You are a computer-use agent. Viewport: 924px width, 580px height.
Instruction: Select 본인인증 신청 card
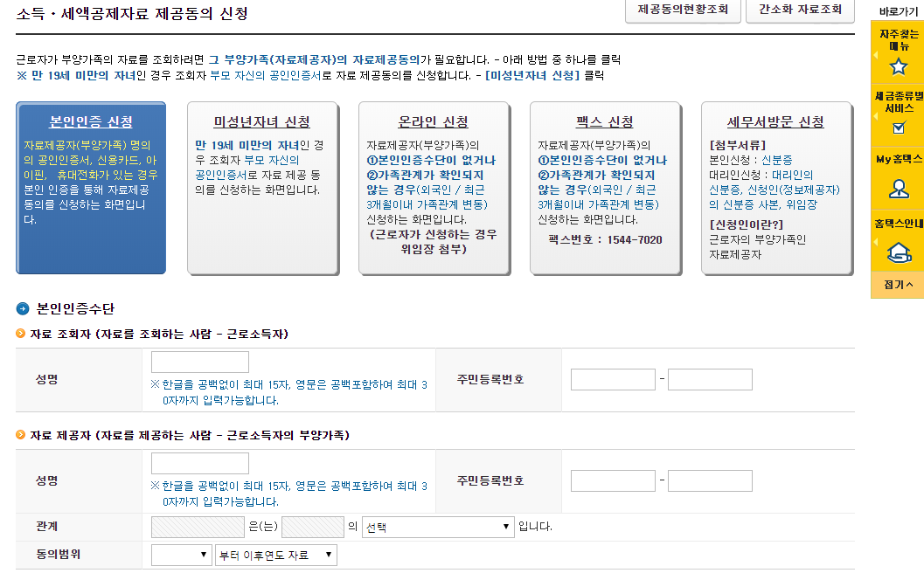(x=91, y=188)
